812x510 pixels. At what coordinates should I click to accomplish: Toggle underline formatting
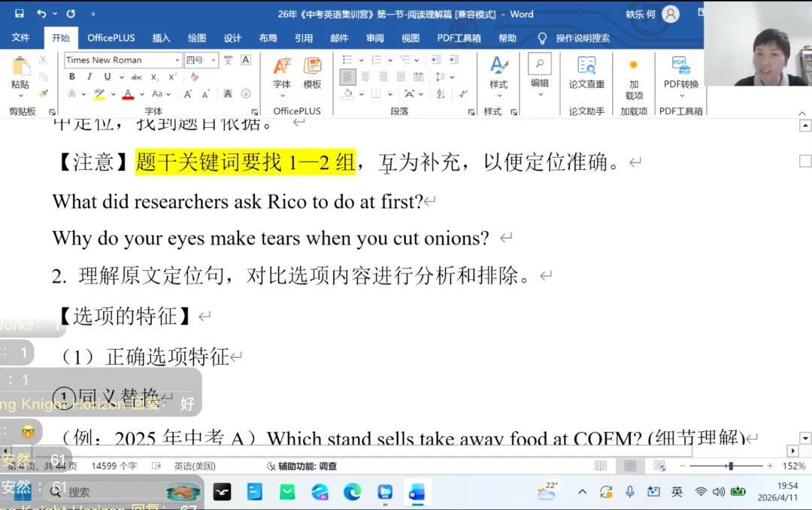pos(108,74)
